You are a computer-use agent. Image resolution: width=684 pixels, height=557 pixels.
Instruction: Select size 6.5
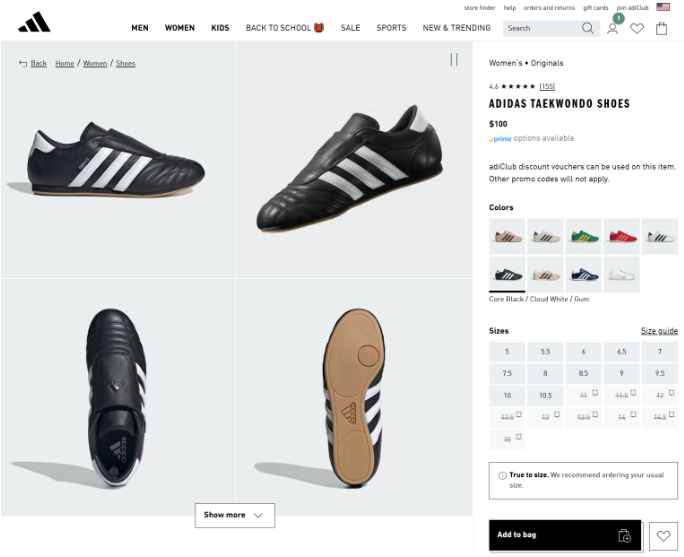point(622,352)
